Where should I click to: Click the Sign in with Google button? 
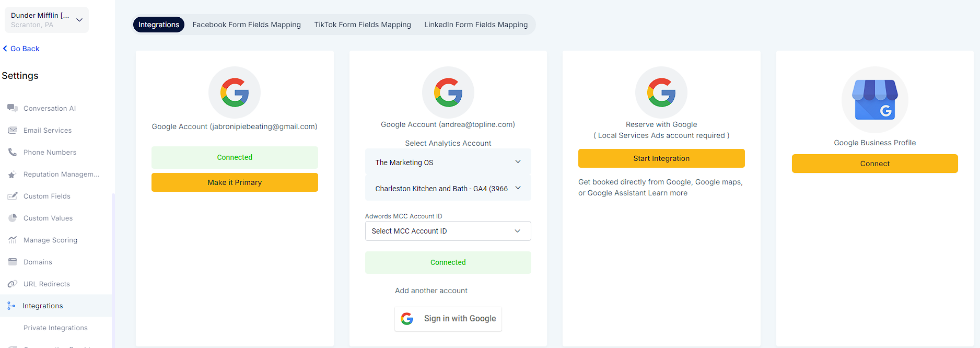pos(448,319)
